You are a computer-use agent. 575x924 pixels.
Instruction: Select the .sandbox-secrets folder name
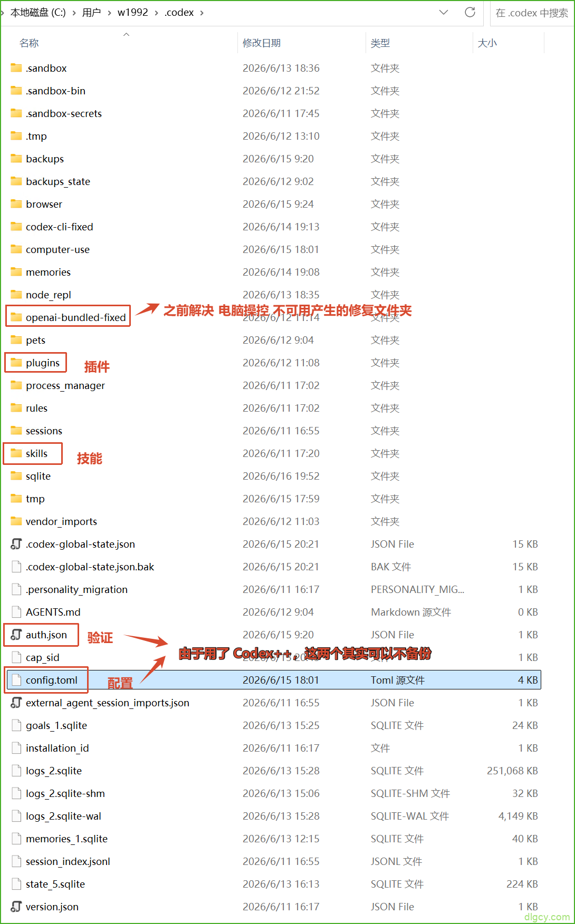[64, 113]
